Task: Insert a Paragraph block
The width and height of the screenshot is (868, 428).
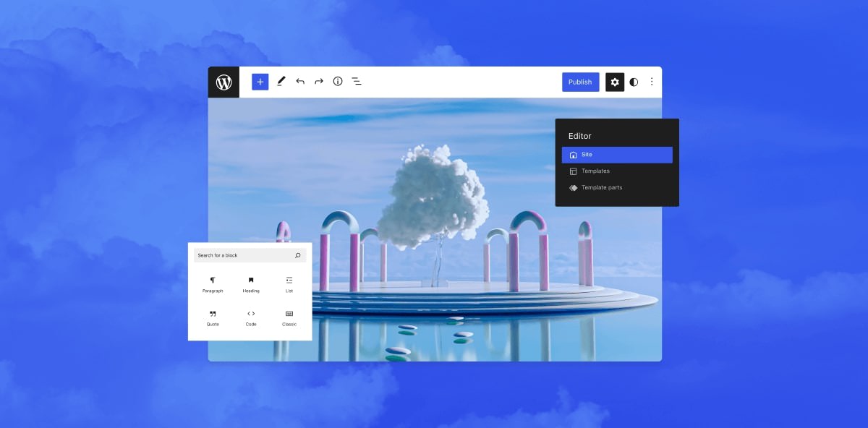Action: 213,284
